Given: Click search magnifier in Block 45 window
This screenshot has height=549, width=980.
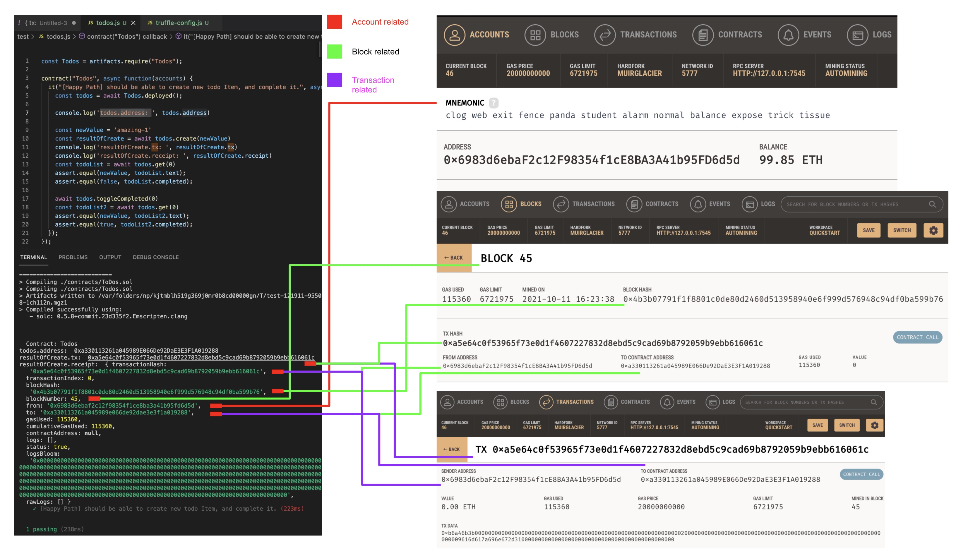Looking at the screenshot, I should 932,204.
